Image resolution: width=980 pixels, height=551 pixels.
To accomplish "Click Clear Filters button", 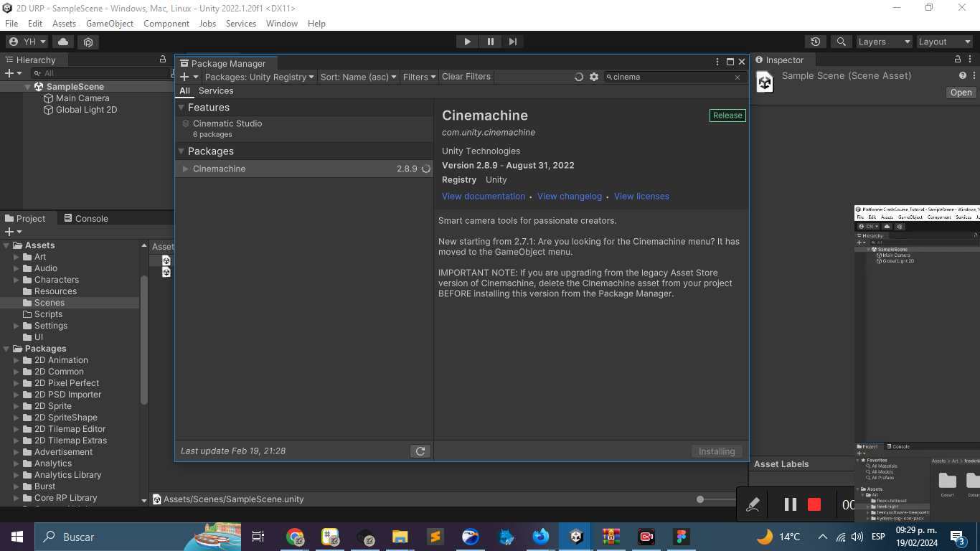I will [466, 77].
